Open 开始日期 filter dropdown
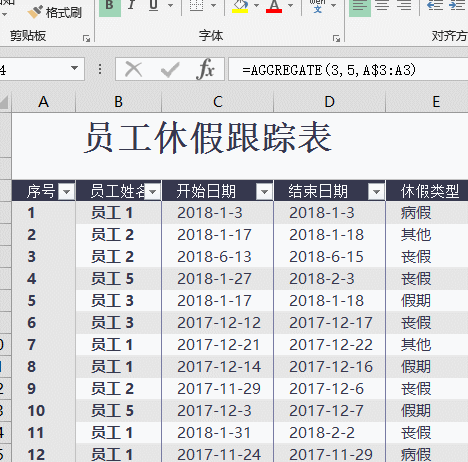468x462 pixels. pyautogui.click(x=264, y=192)
